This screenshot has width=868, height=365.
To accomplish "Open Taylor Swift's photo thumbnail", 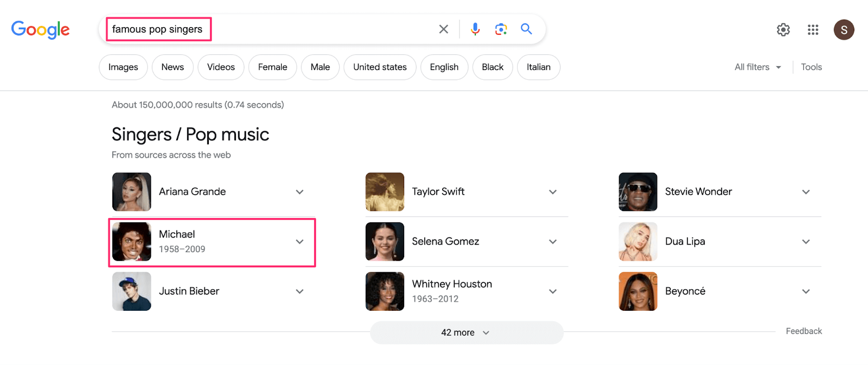I will pos(385,192).
